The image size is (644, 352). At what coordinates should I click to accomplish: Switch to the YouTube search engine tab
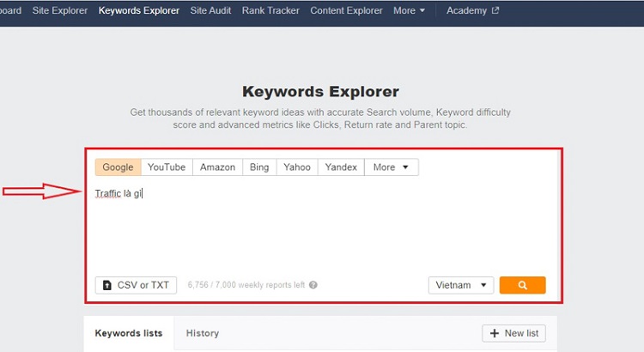click(167, 167)
